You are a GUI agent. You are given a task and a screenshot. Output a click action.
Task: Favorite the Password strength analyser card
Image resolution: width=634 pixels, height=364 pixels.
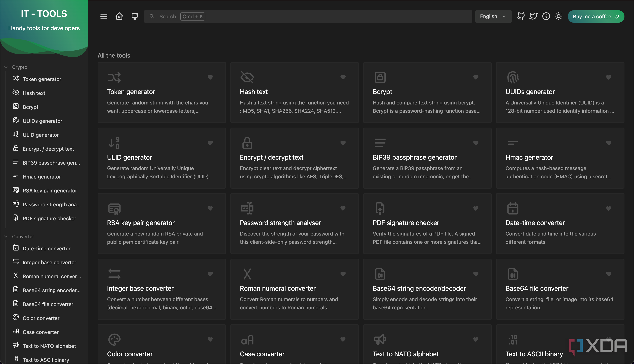point(343,208)
